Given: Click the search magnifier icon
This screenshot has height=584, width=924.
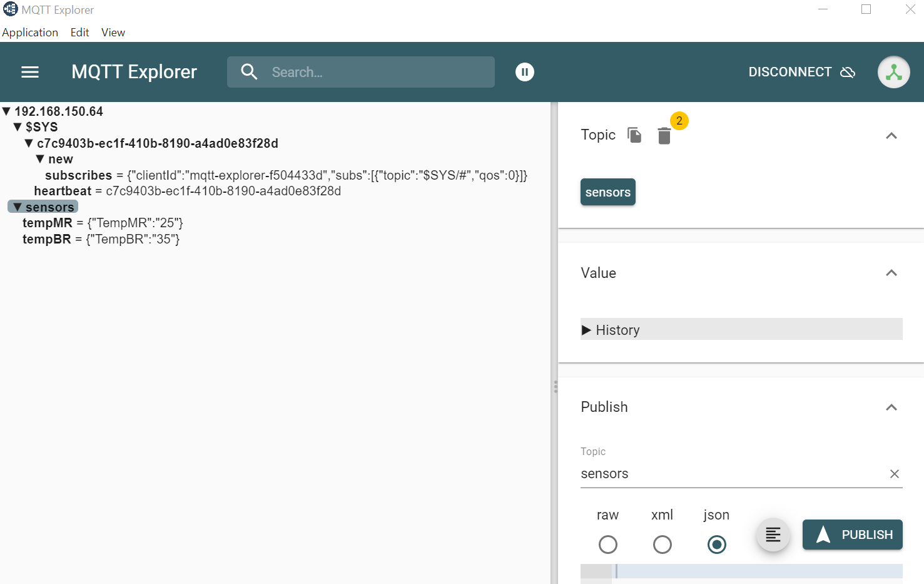Looking at the screenshot, I should click(249, 72).
